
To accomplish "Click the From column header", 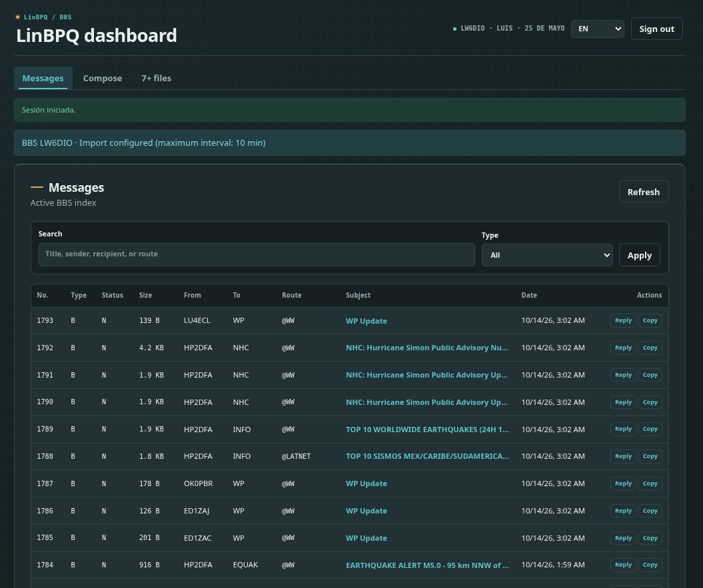I will (193, 296).
